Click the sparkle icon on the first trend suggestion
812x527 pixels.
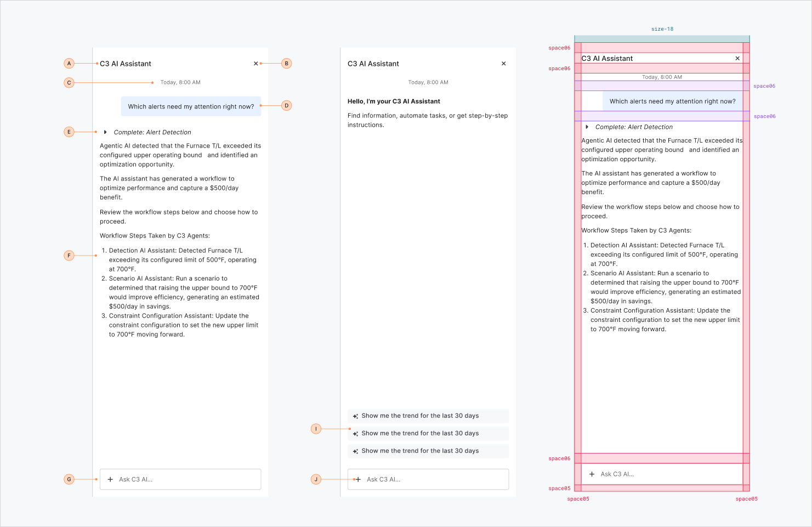point(355,416)
